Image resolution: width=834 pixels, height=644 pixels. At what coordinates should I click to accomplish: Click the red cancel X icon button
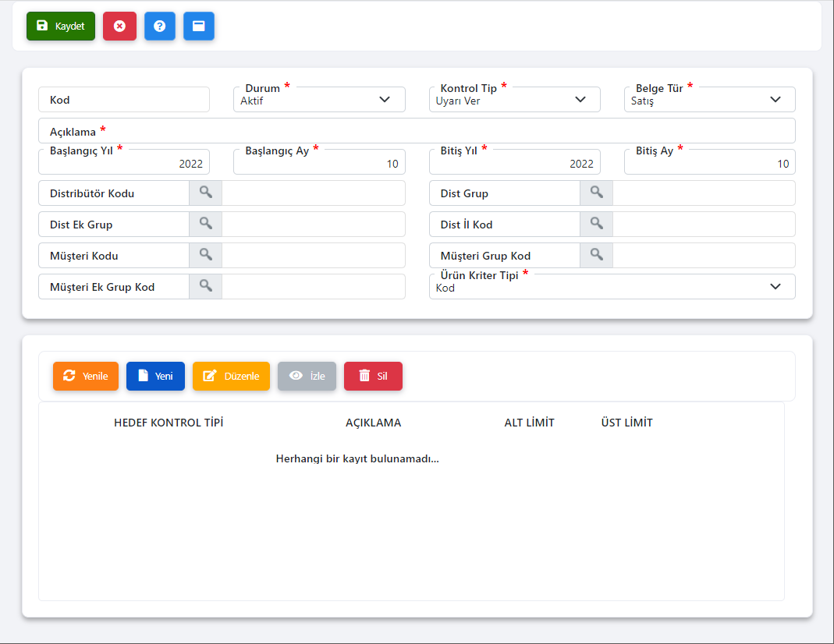click(x=119, y=26)
